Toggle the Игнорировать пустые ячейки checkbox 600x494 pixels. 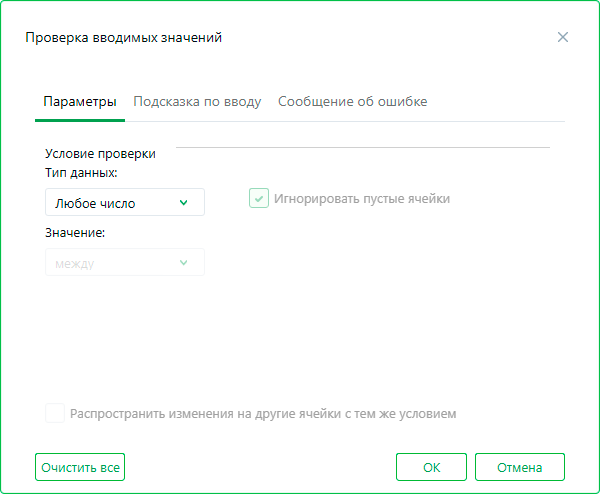pyautogui.click(x=259, y=198)
